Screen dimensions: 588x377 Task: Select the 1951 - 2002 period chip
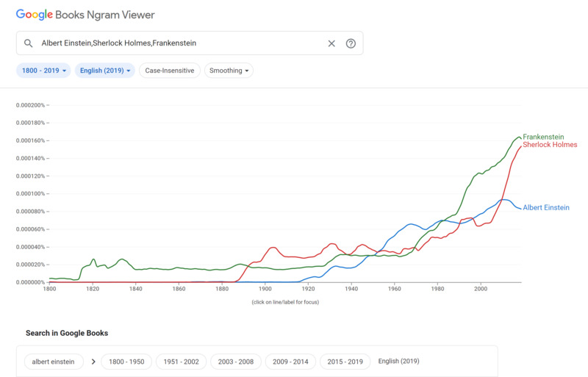180,362
